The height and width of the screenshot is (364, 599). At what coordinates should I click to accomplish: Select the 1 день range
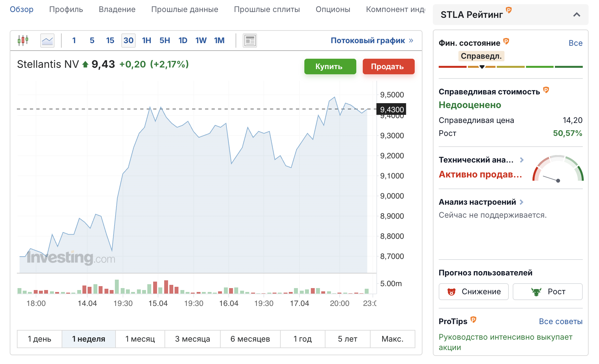[x=40, y=339]
